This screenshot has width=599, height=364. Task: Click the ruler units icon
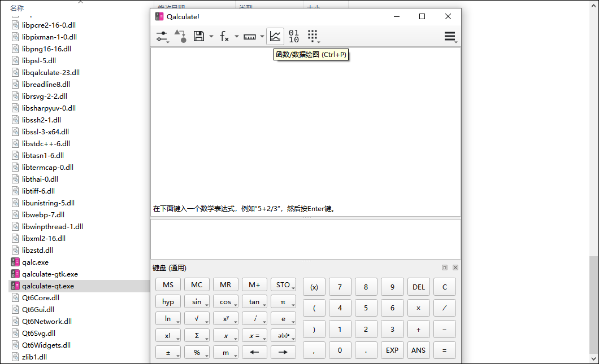coord(250,37)
